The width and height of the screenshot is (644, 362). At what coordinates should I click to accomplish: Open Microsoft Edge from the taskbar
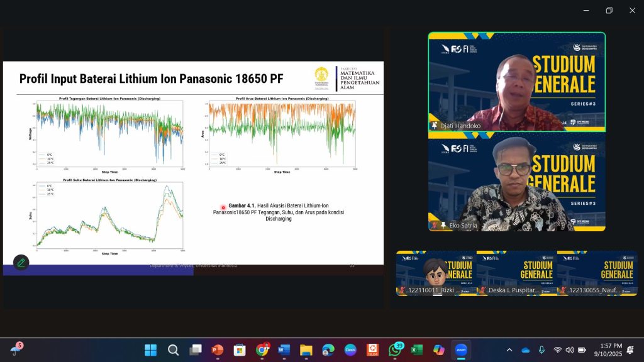click(x=328, y=350)
